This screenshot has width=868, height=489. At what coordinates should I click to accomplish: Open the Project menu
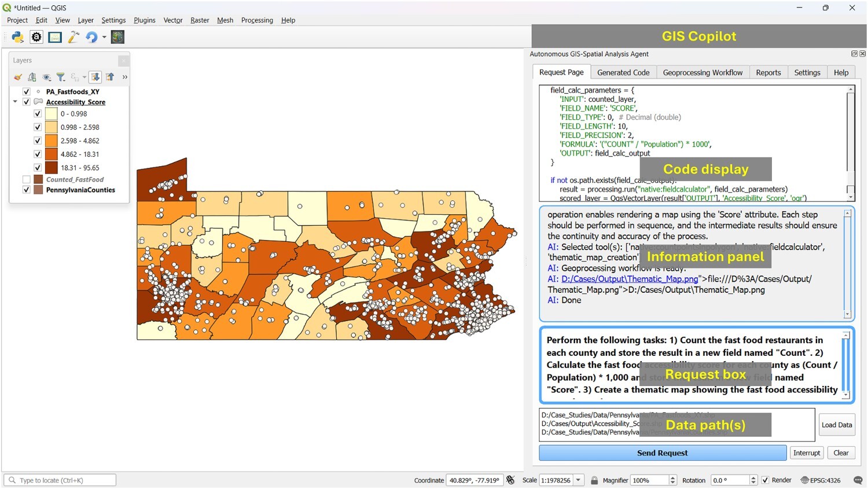[x=17, y=20]
